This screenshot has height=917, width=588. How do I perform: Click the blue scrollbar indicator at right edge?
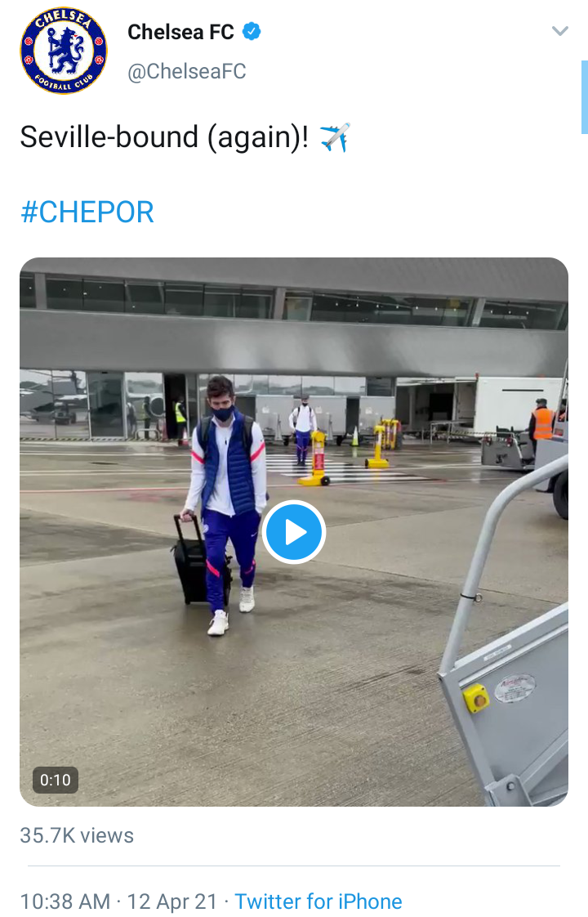coord(584,97)
